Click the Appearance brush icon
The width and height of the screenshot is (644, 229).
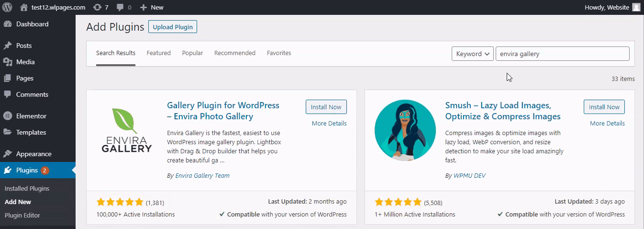point(7,154)
